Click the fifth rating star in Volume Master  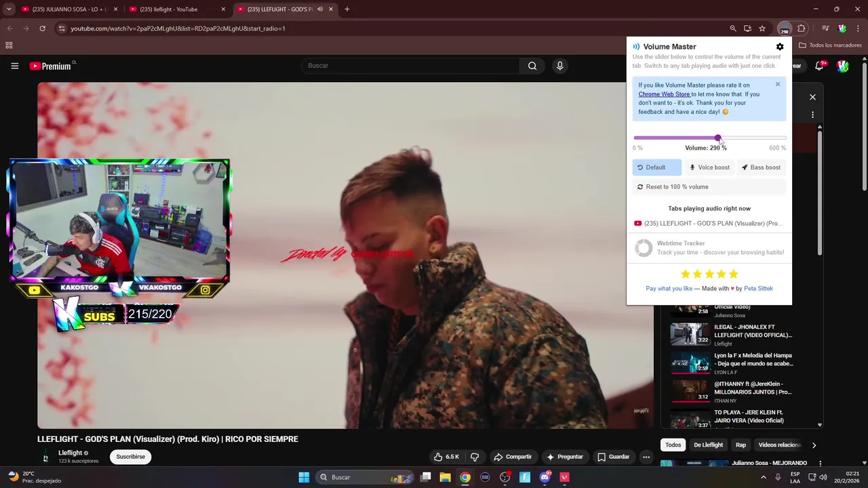pyautogui.click(x=733, y=274)
